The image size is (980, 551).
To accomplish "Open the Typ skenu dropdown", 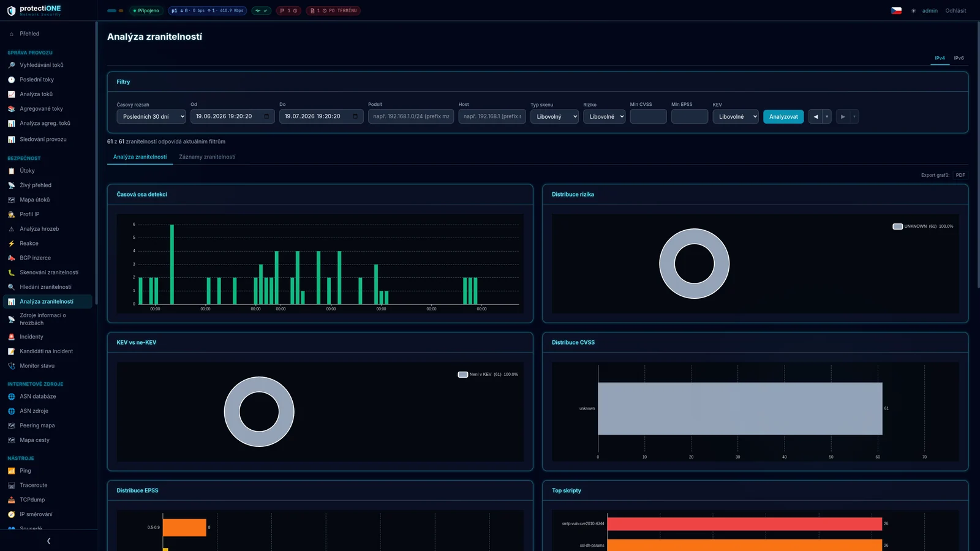I will pos(554,116).
